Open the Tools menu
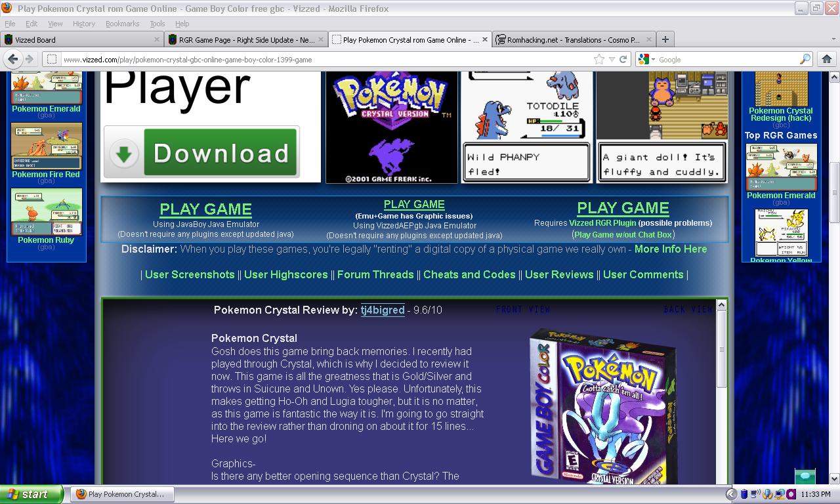Image resolution: width=840 pixels, height=504 pixels. click(157, 24)
